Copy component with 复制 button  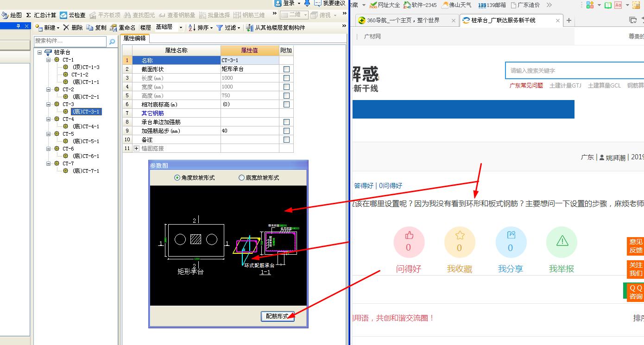[96, 28]
